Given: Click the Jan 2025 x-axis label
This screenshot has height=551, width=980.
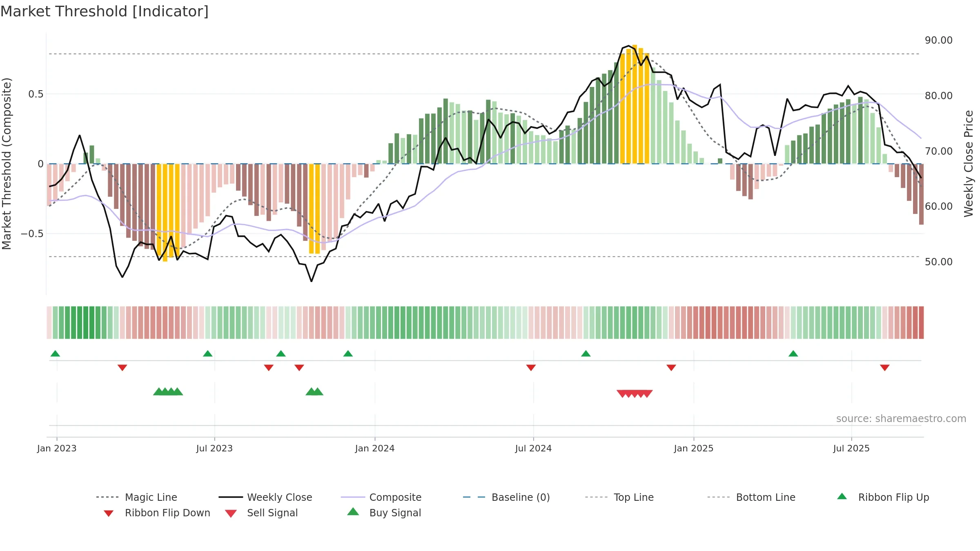Looking at the screenshot, I should pyautogui.click(x=694, y=448).
